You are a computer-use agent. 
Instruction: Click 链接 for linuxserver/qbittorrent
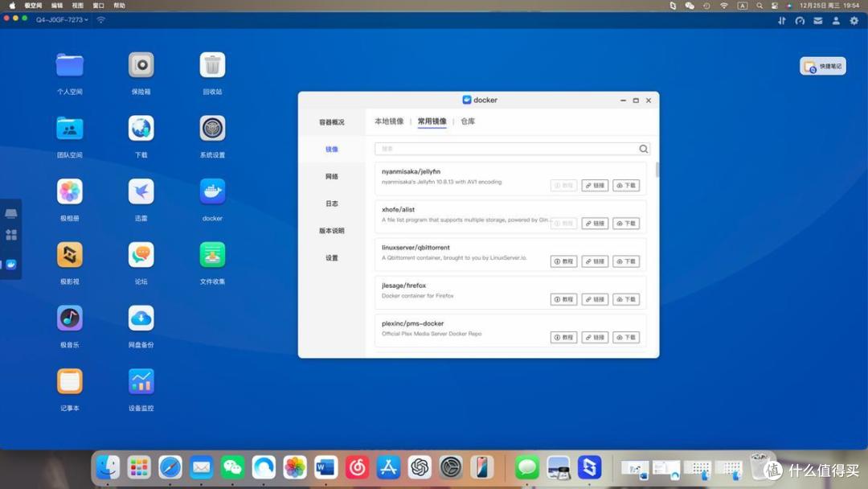(595, 261)
